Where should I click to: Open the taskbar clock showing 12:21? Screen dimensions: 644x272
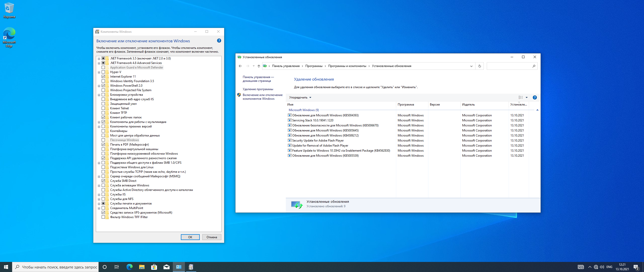[x=622, y=267]
